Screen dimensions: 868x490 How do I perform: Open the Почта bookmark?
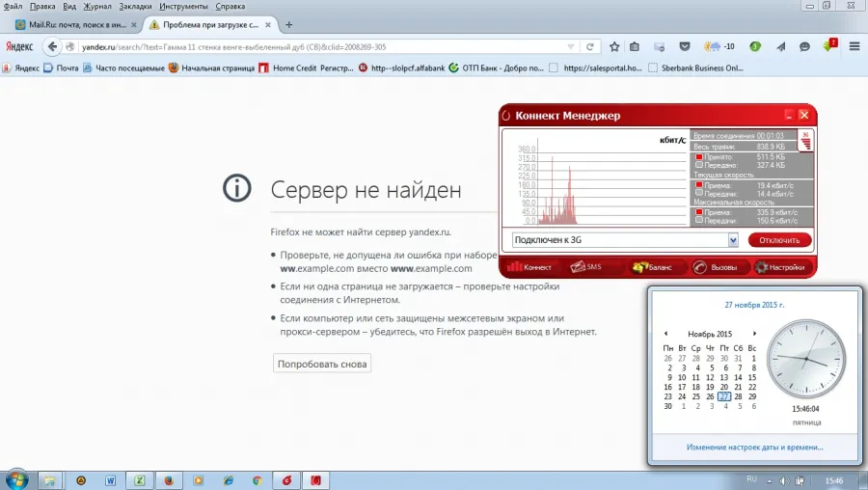(61, 68)
